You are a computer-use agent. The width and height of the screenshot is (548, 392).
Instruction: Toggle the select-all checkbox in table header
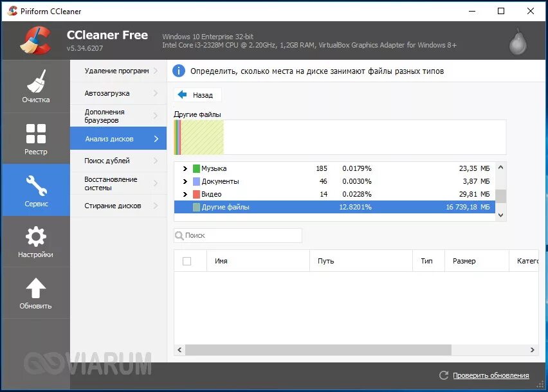[187, 261]
